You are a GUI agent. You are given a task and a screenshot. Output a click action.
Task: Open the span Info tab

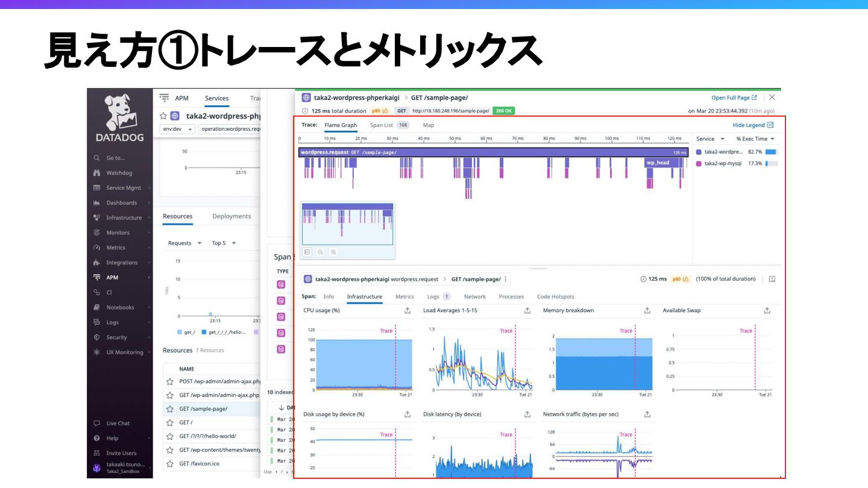(x=329, y=296)
